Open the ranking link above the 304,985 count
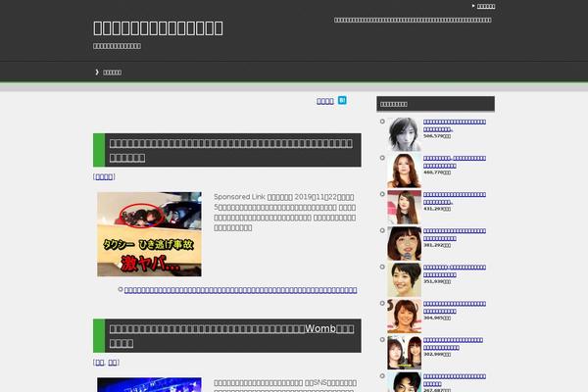The width and height of the screenshot is (588, 392). coord(455,307)
